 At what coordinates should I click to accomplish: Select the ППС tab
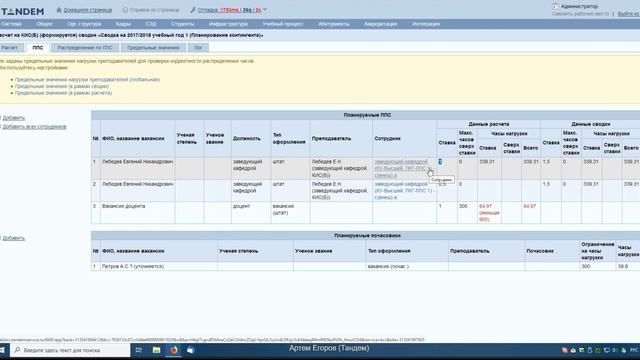tap(38, 48)
